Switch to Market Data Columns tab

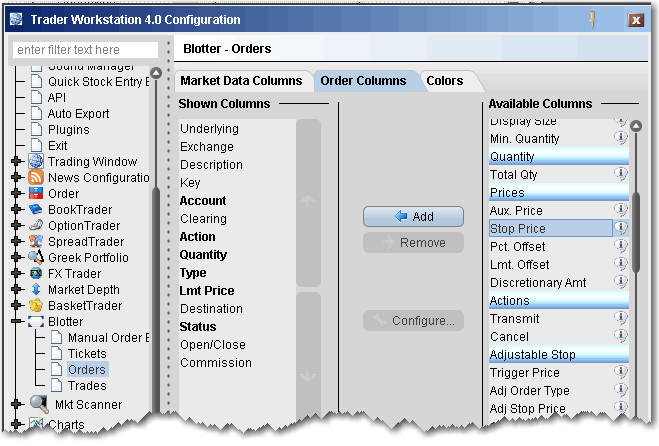pyautogui.click(x=242, y=81)
